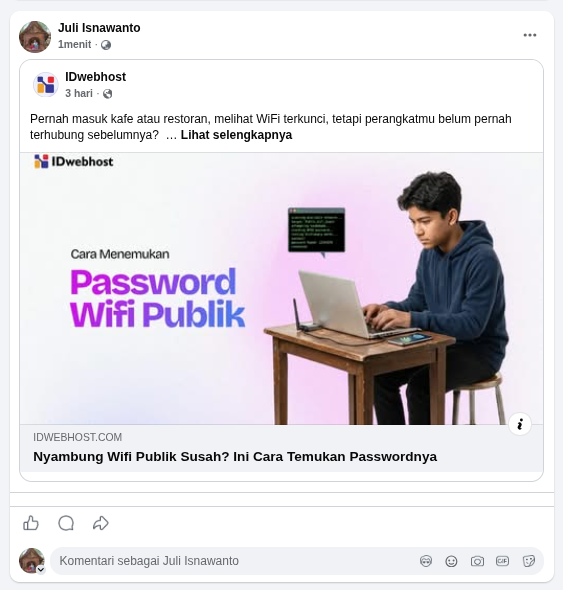Open post options three-dot menu
Viewport: 563px width, 590px height.
pos(530,35)
